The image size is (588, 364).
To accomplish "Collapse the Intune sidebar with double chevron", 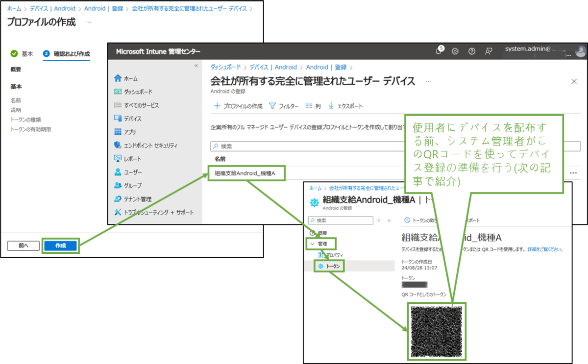I will 196,65.
